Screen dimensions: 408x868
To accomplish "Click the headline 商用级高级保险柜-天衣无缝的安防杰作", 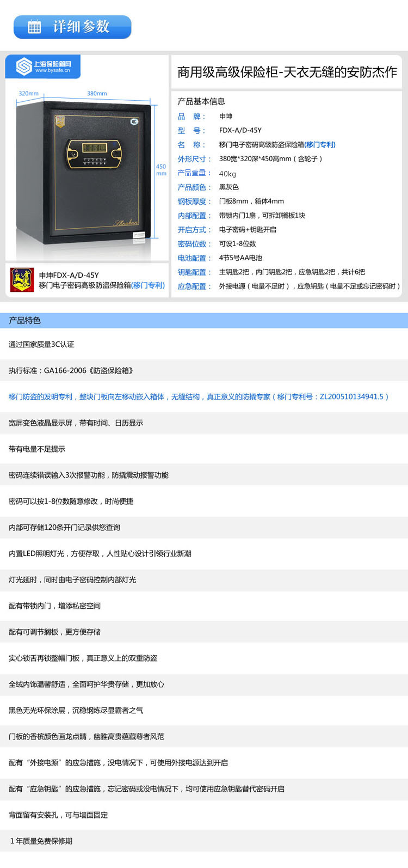I will coord(287,72).
